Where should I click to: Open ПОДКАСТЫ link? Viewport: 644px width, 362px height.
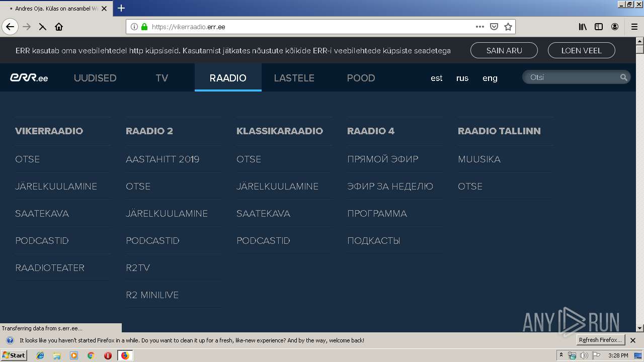[x=373, y=240]
